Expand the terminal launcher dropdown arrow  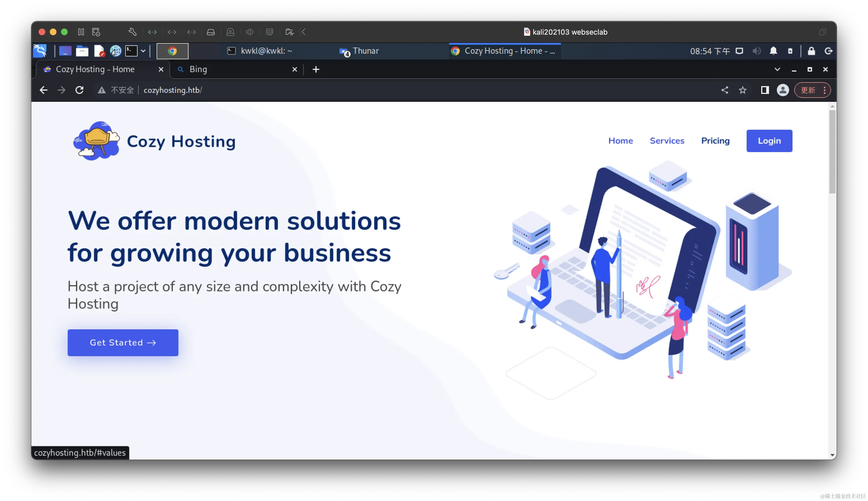tap(143, 51)
